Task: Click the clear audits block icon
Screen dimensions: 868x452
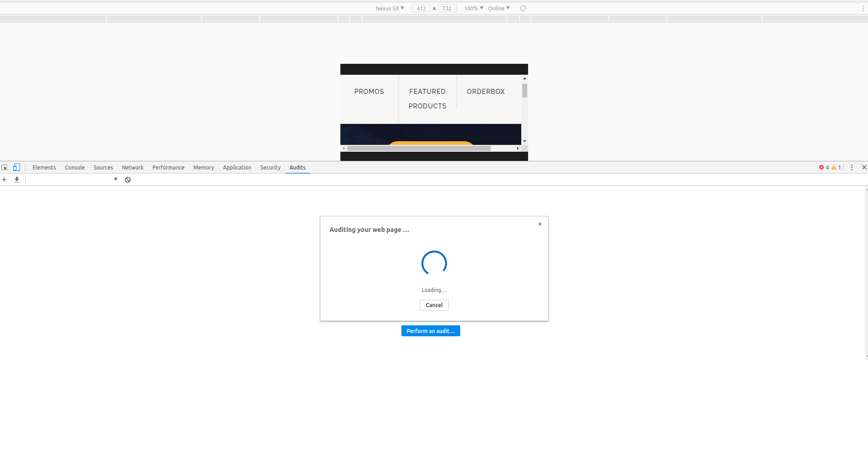Action: [x=128, y=179]
